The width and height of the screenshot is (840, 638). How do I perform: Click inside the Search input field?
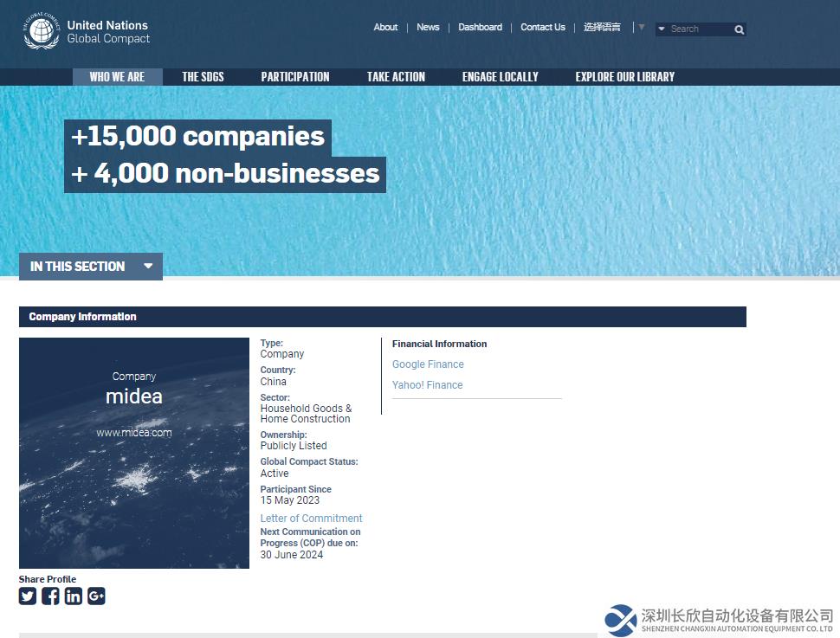tap(698, 29)
